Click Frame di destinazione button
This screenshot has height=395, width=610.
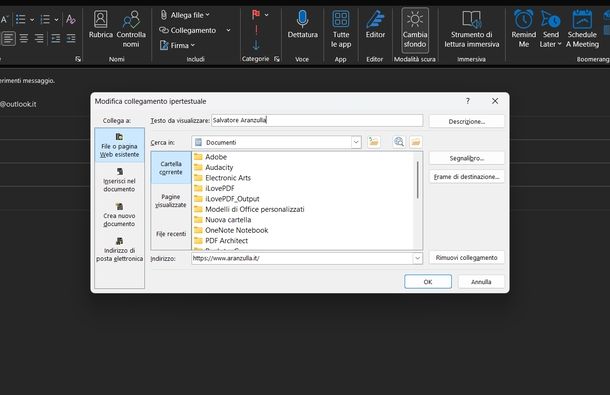click(466, 177)
